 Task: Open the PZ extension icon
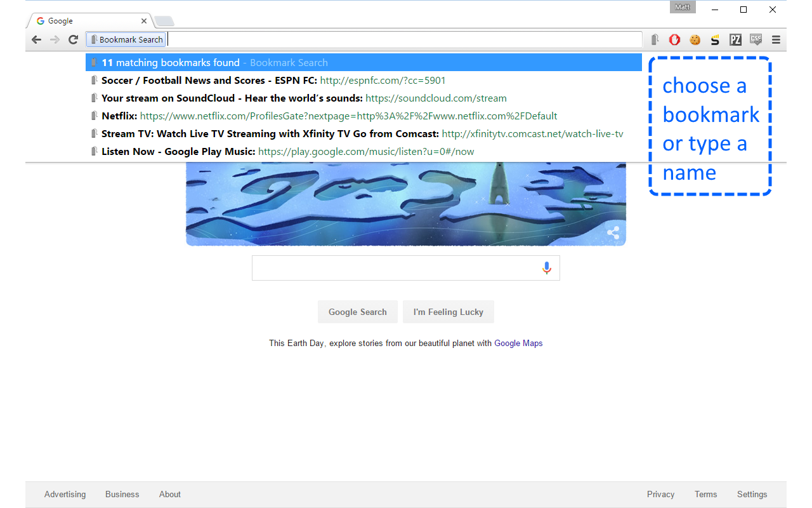(735, 40)
